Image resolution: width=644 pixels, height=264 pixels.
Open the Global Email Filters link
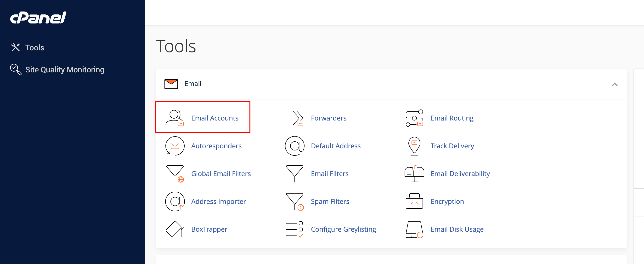(221, 173)
